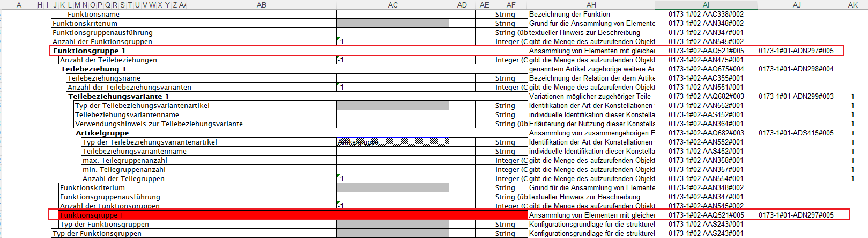
Task: Select cell containing 0173-1#02-AAC338#002
Action: click(x=706, y=15)
